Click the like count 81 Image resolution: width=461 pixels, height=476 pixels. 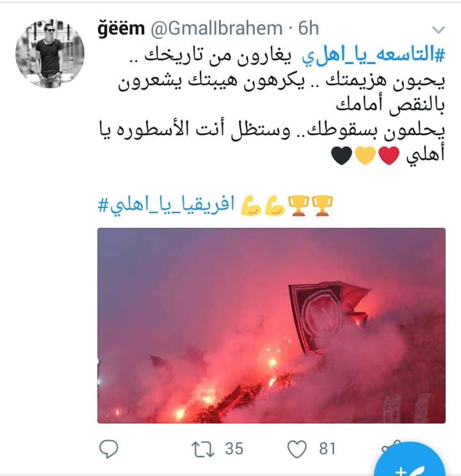pos(327,448)
